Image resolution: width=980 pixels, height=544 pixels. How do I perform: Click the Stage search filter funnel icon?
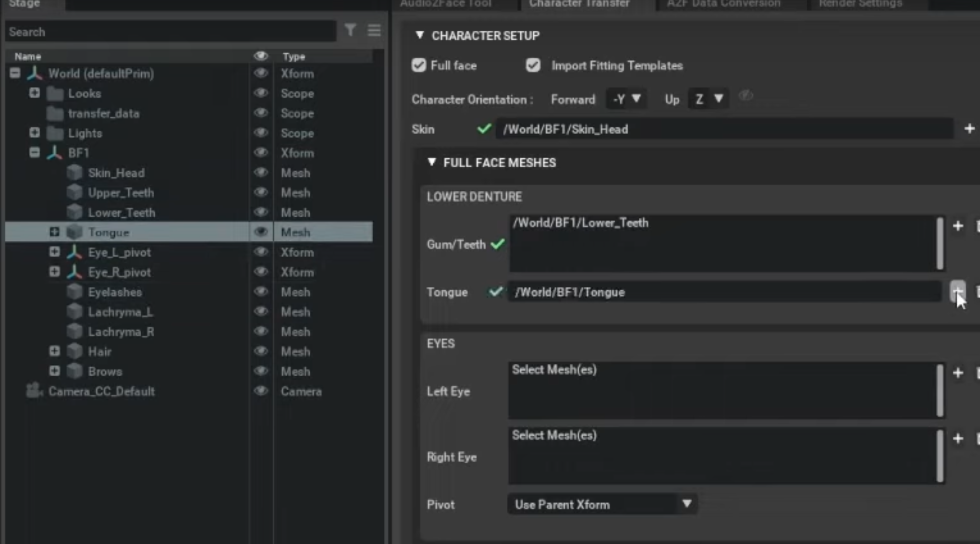[350, 31]
